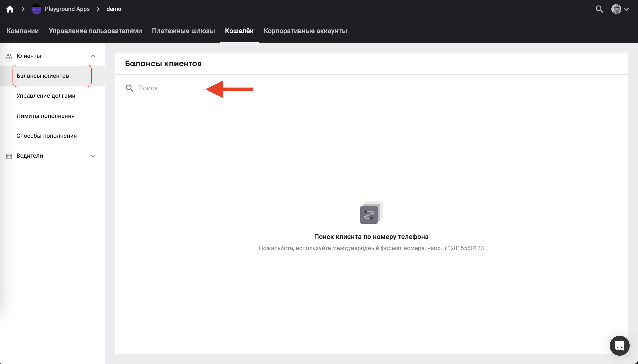Open the Платежные шлюзы tab
This screenshot has width=638, height=364.
click(x=183, y=31)
